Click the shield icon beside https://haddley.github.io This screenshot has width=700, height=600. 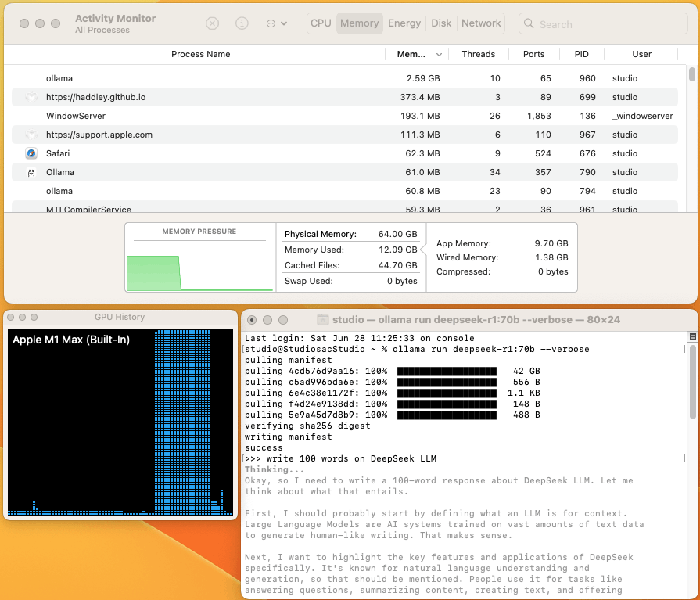pos(31,98)
